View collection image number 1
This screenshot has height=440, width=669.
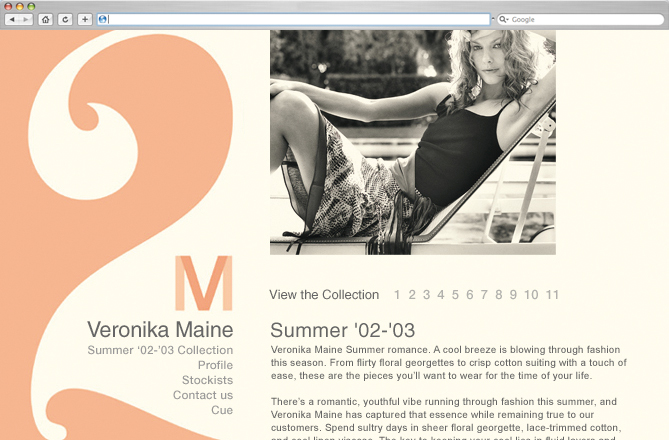tap(397, 295)
